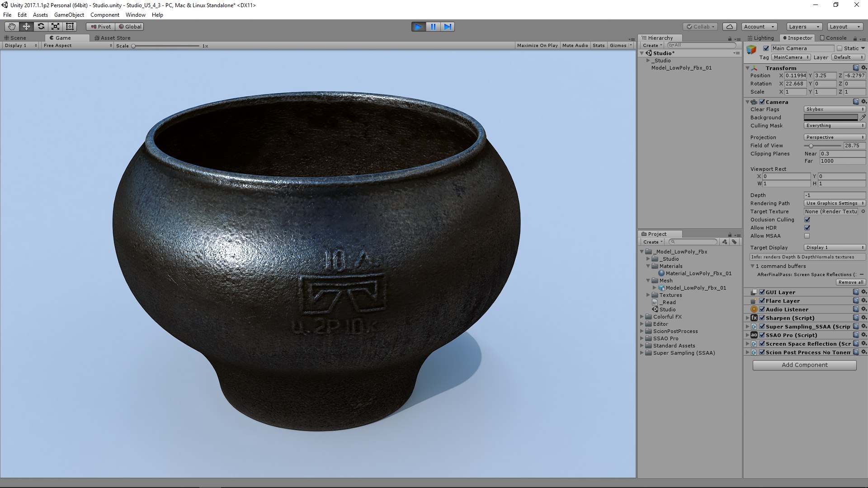Expand the _Studio hierarchy item

[648, 61]
